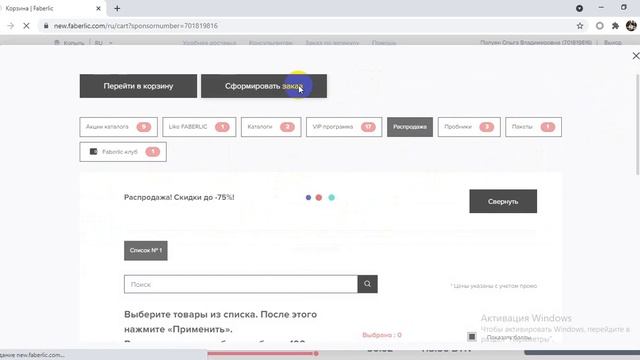
Task: Click the address bar URL
Action: tap(136, 26)
